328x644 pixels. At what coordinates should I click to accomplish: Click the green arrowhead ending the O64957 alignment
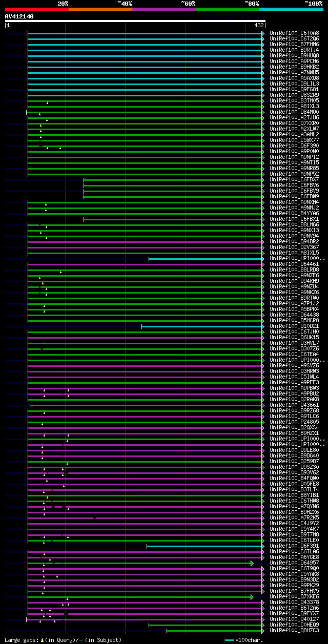252,563
